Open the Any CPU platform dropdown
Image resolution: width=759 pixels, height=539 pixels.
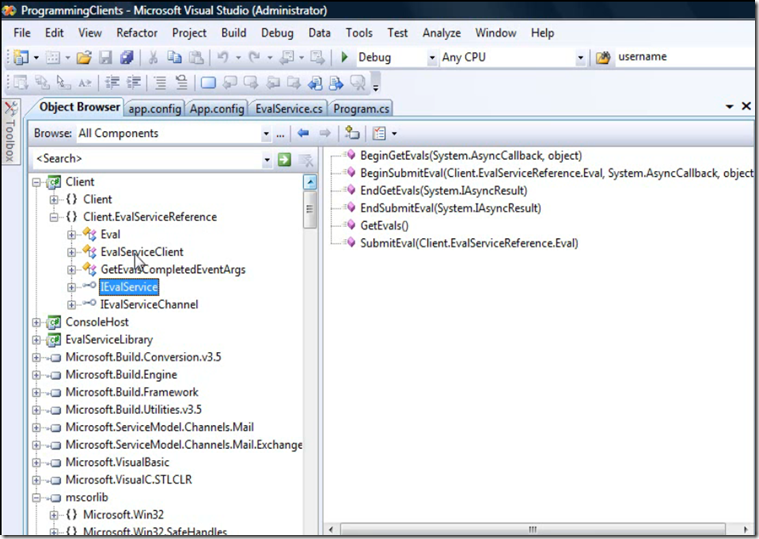(580, 58)
